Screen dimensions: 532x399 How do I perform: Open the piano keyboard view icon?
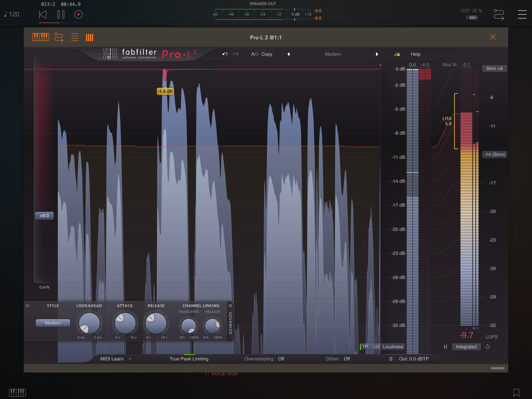(40, 37)
